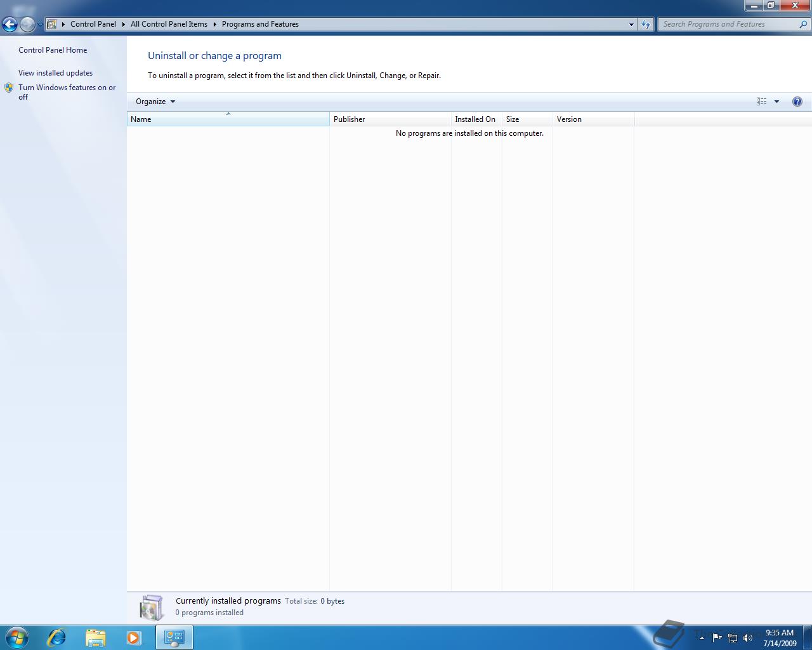Select Control Panel taskbar button

174,637
